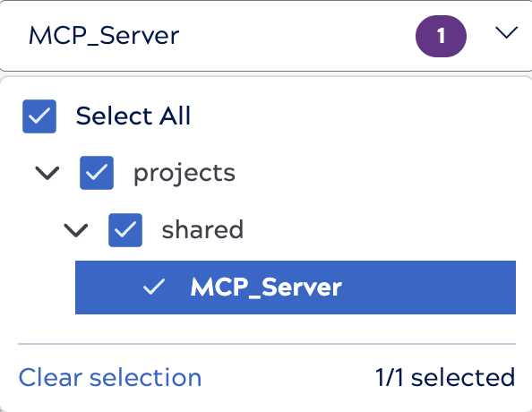Toggle the shared checkbox
This screenshot has height=412, width=532.
pos(125,230)
